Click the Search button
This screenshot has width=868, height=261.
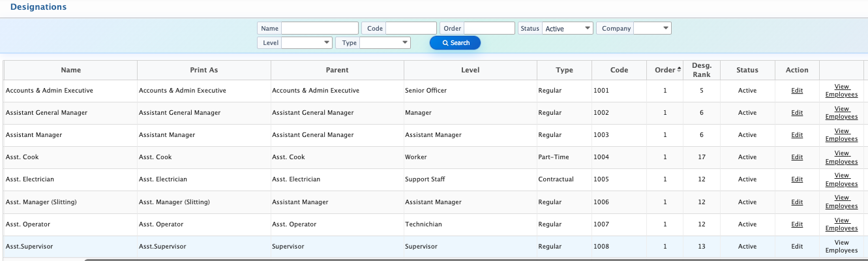tap(455, 42)
